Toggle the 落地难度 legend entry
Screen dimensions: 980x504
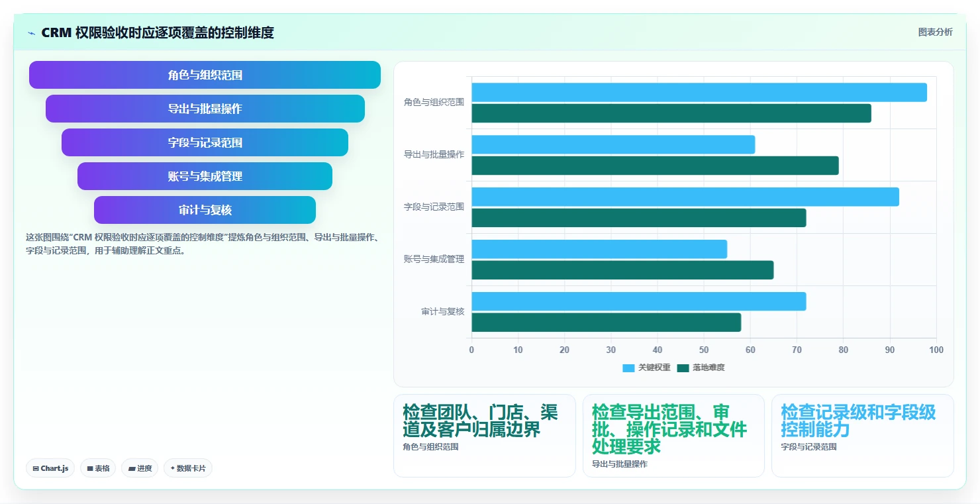point(701,368)
